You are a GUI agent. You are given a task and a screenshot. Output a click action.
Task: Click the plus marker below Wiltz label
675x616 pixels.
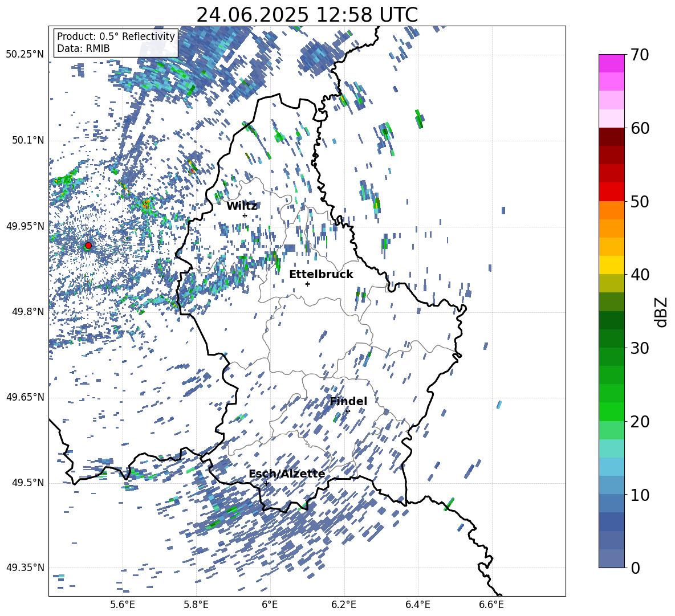(x=245, y=215)
